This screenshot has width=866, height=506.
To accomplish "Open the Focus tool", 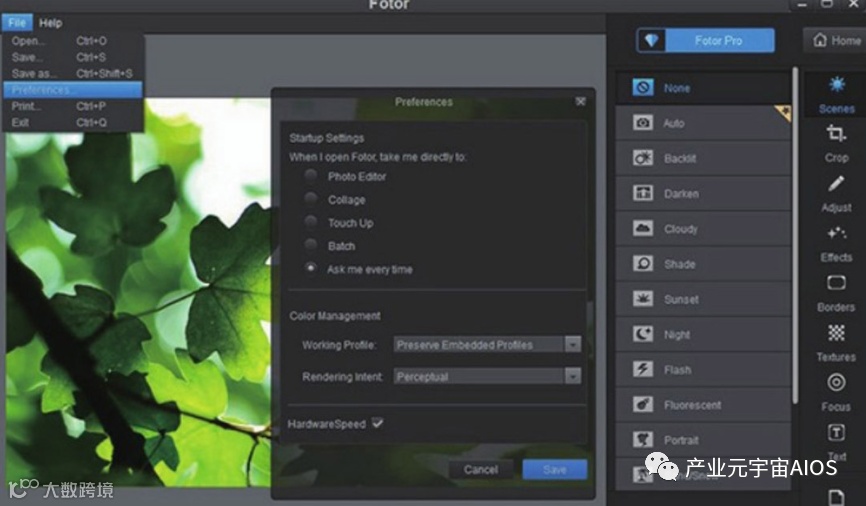I will (x=836, y=393).
